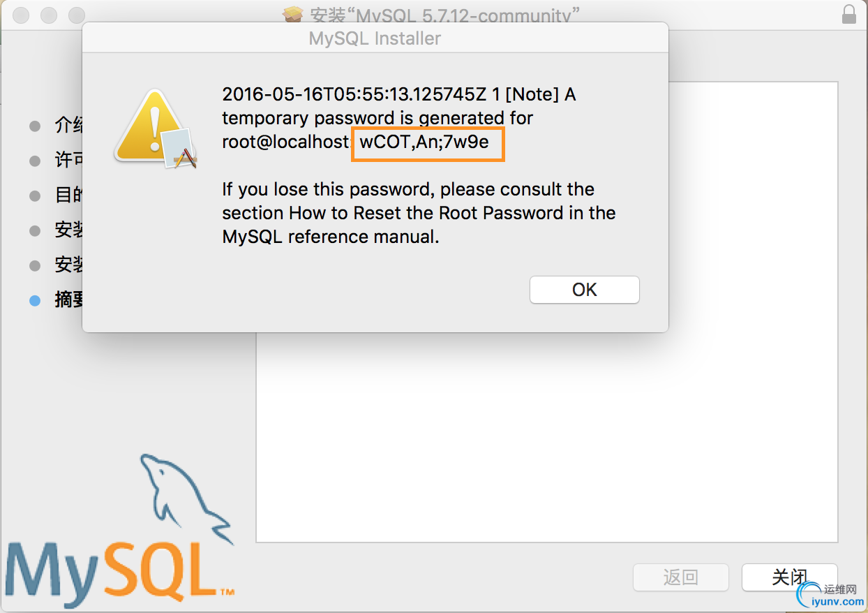Click the iyunv.com watermark logo
Screen dimensions: 868x613
[830, 594]
